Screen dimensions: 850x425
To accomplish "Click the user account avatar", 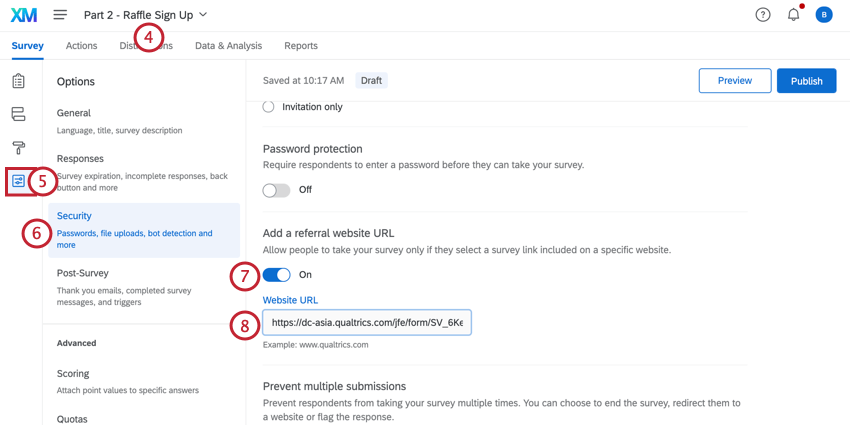I will [x=824, y=15].
